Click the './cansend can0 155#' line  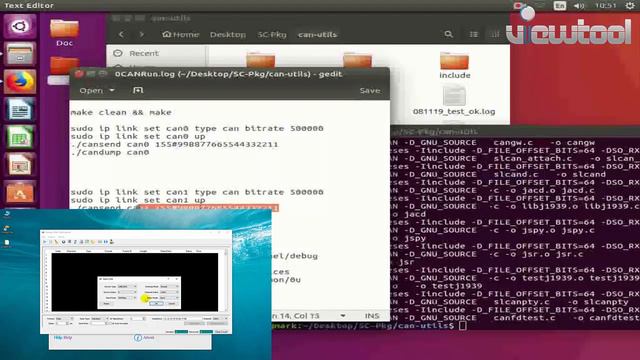click(x=174, y=144)
